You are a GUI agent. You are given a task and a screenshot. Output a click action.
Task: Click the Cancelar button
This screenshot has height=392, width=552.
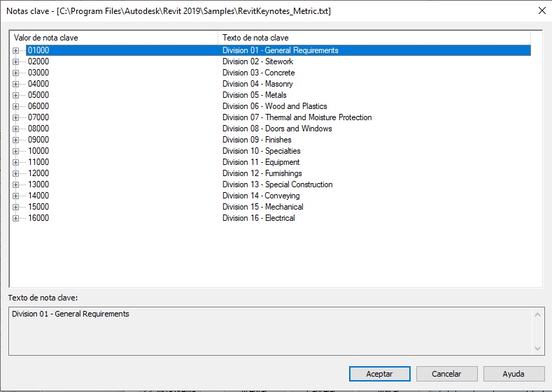click(446, 374)
